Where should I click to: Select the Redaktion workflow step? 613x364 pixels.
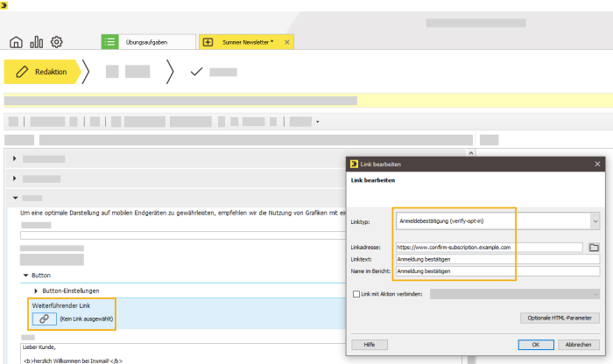point(42,72)
